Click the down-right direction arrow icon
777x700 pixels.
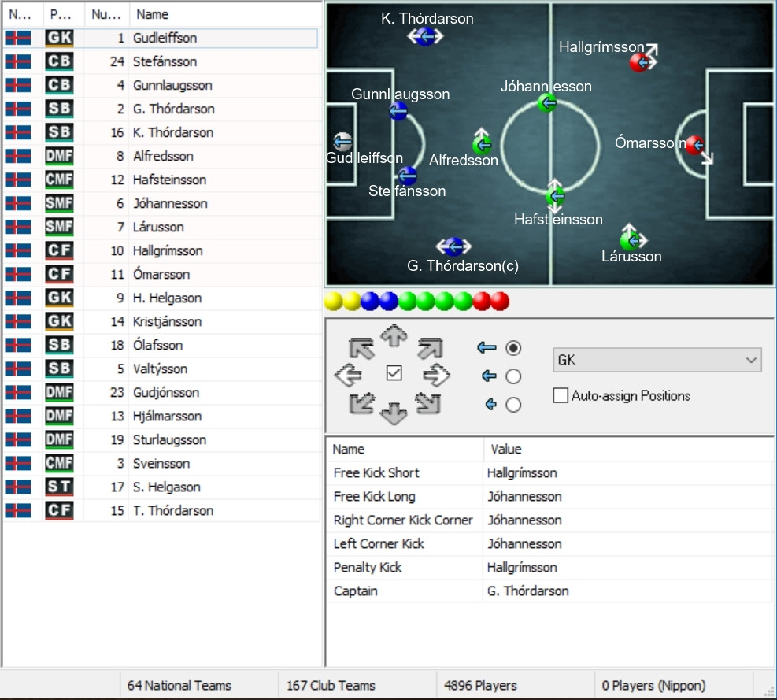[x=428, y=403]
